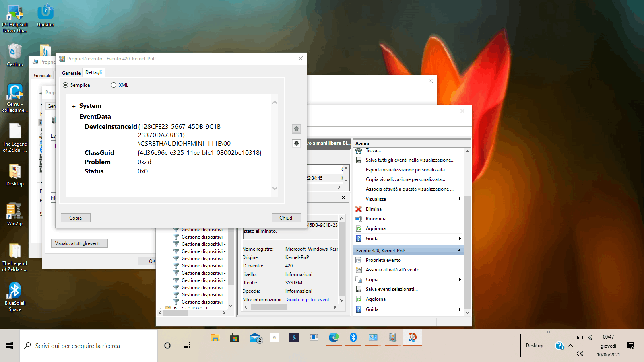The height and width of the screenshot is (362, 644).
Task: Open Bluetooth icon in the taskbar
Action: (353, 337)
